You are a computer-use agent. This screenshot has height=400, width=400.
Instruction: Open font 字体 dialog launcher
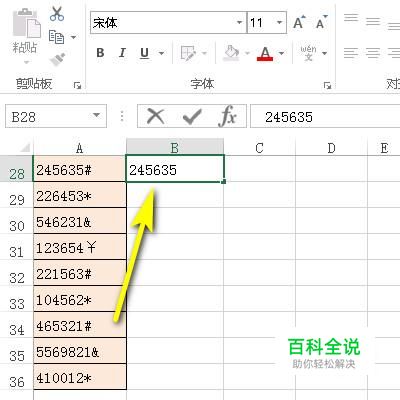point(327,86)
